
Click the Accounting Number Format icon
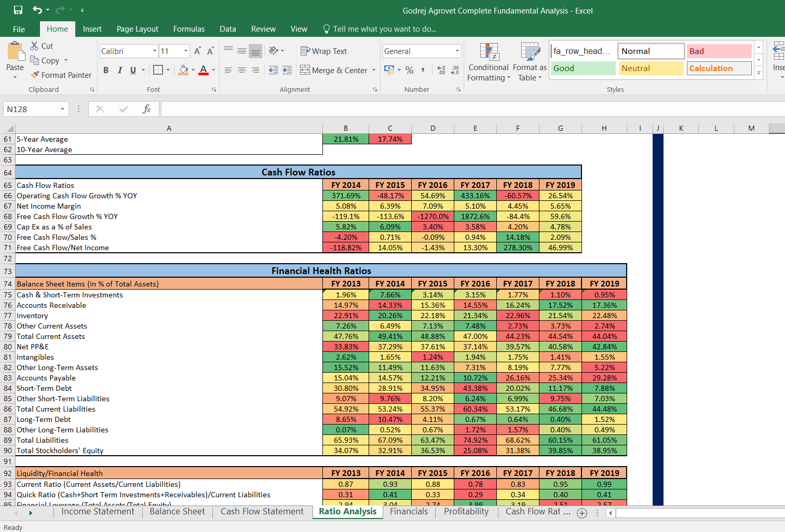click(389, 69)
